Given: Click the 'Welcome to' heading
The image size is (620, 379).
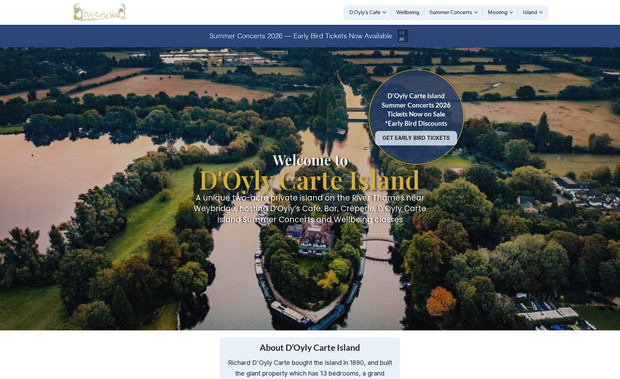Looking at the screenshot, I should [x=310, y=160].
